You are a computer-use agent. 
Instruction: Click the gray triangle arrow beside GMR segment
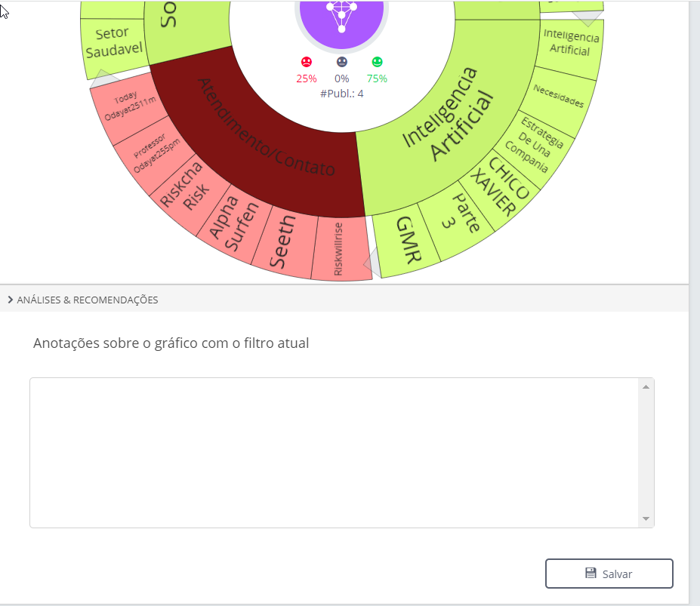click(x=371, y=263)
